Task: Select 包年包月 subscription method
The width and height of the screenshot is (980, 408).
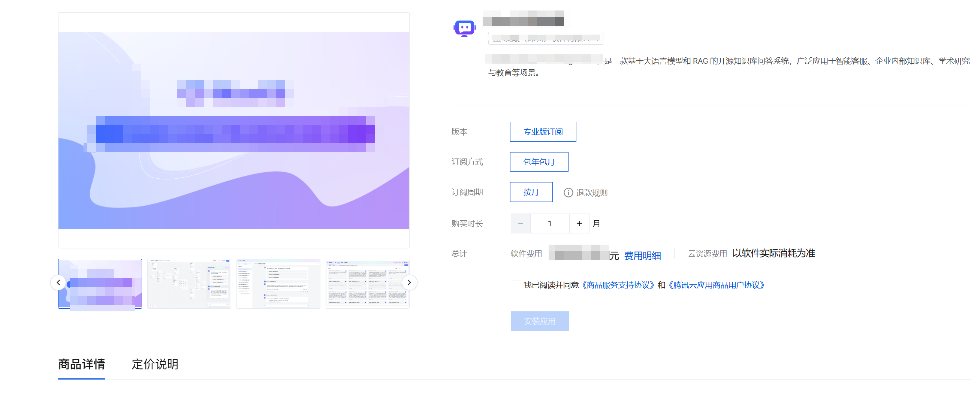Action: point(539,162)
